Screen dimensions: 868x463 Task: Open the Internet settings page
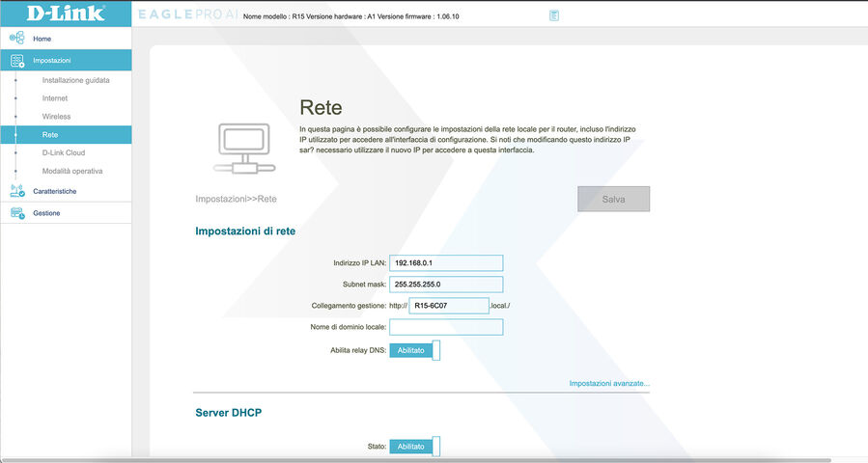[x=55, y=98]
